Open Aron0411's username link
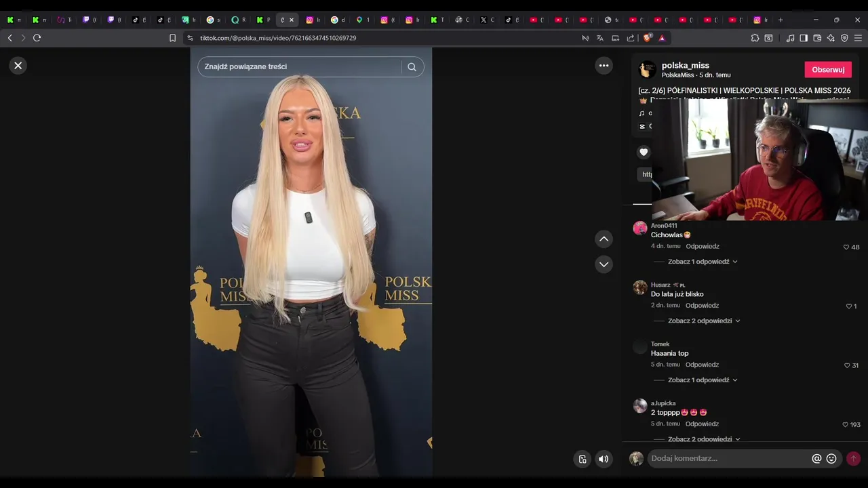 664,226
